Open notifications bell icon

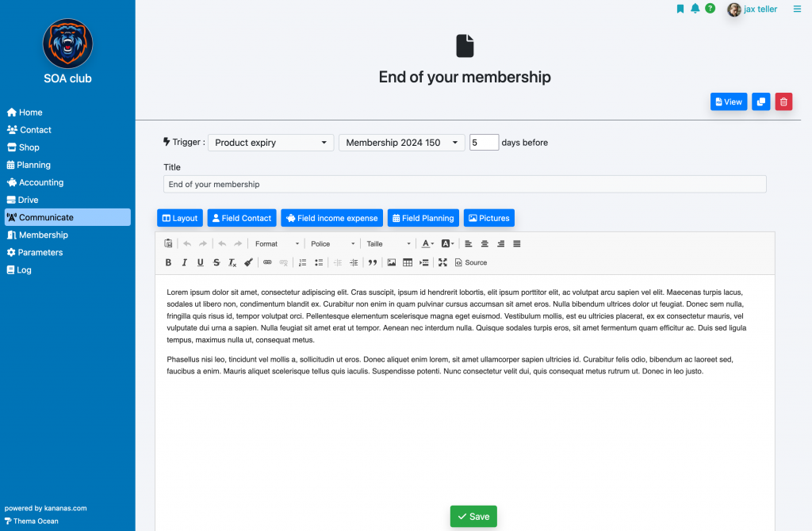point(695,8)
